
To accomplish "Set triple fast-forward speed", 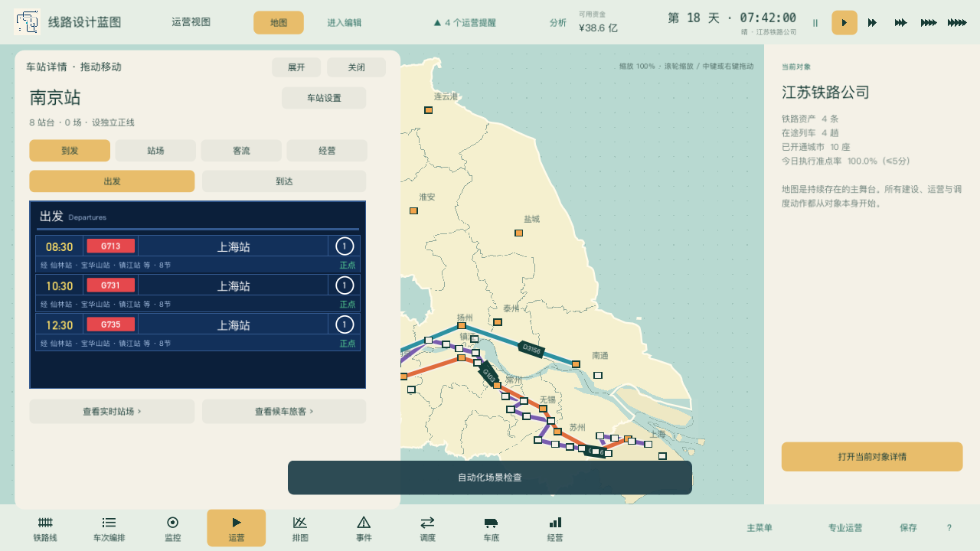I will click(900, 23).
